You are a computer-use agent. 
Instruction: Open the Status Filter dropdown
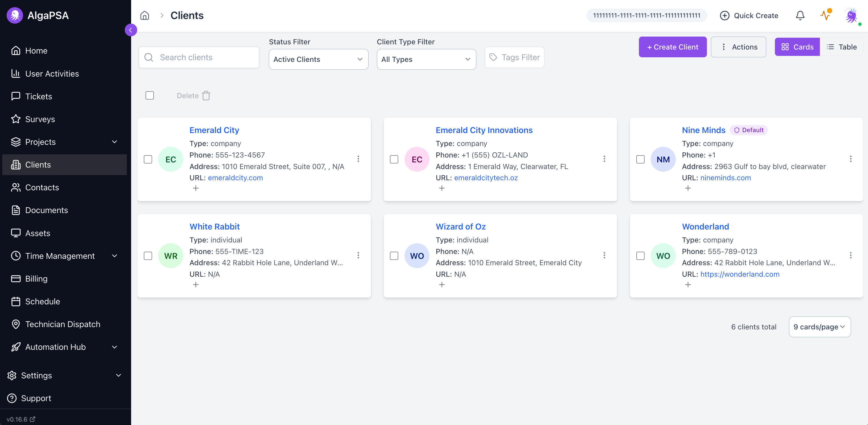click(x=318, y=59)
